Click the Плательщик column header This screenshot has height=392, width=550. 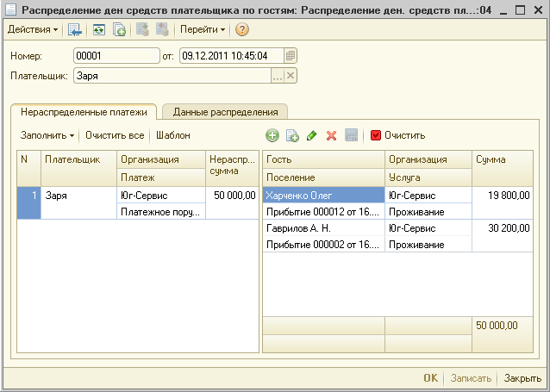(x=79, y=168)
